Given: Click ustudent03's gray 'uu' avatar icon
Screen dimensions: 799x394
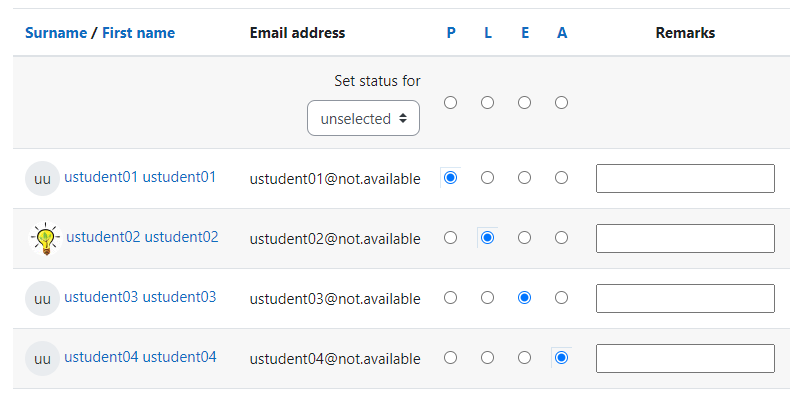Looking at the screenshot, I should click(42, 298).
